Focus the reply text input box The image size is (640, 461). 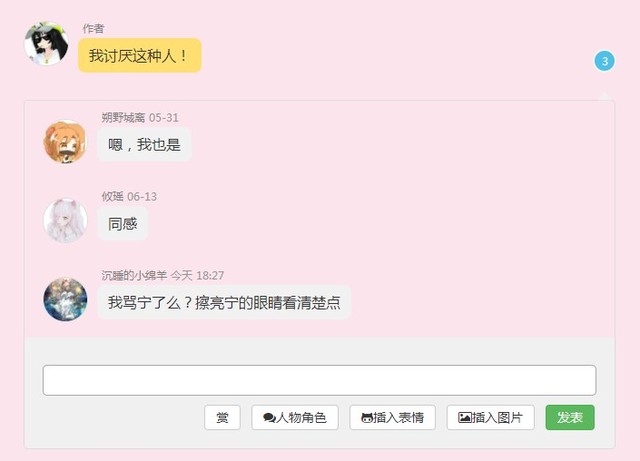tap(320, 380)
